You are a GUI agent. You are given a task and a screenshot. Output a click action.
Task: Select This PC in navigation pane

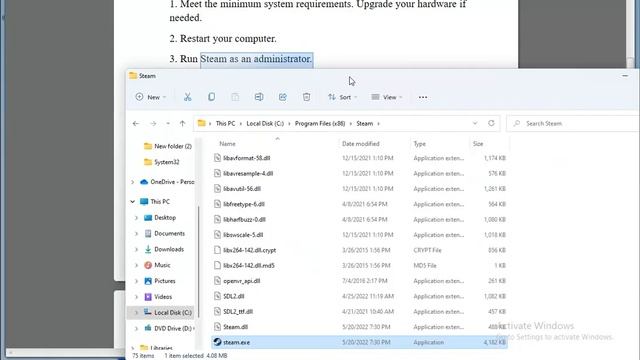155,202
